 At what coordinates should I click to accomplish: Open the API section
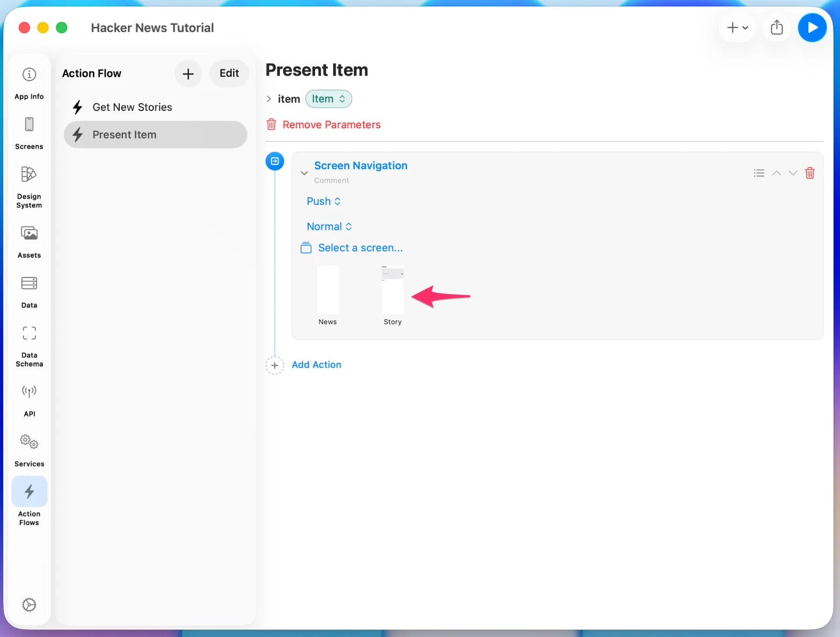pos(29,400)
